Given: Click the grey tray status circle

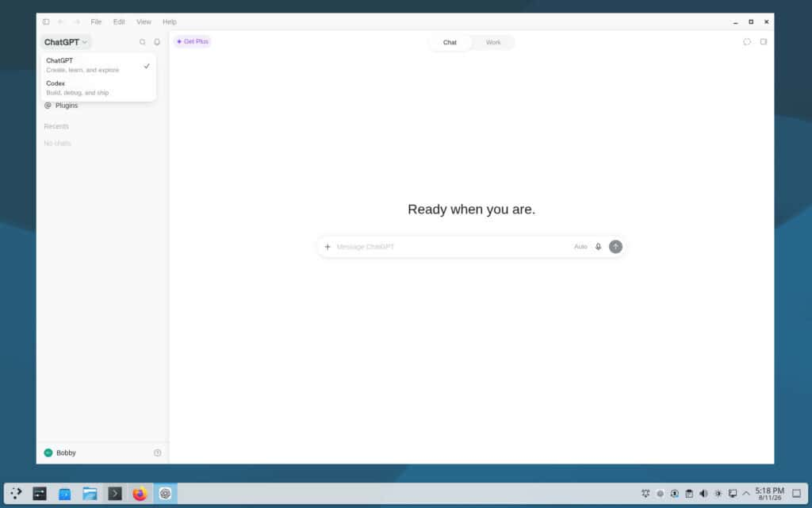Looking at the screenshot, I should point(660,494).
